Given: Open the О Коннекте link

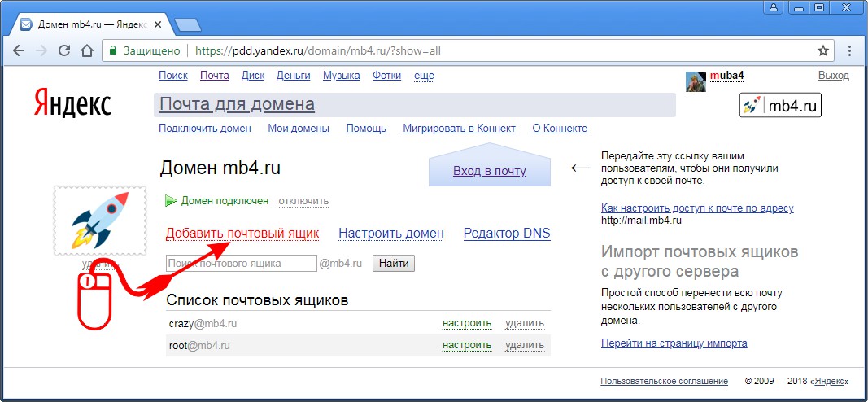Looking at the screenshot, I should [x=560, y=129].
